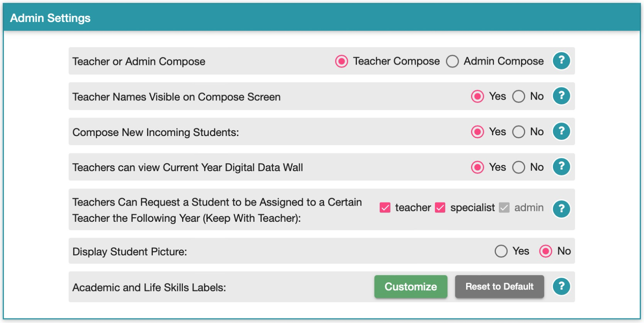Open help for Teacher Names Visible setting
This screenshot has height=323, width=644.
(x=561, y=96)
